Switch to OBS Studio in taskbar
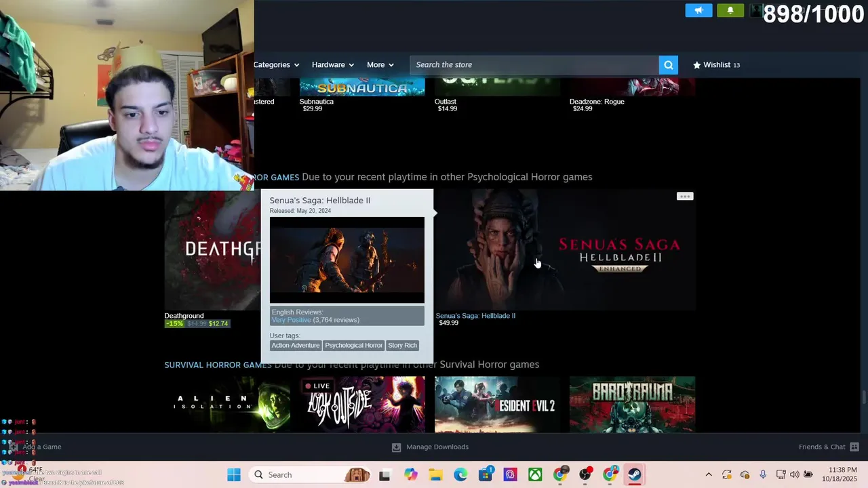This screenshot has width=868, height=488. 585,475
